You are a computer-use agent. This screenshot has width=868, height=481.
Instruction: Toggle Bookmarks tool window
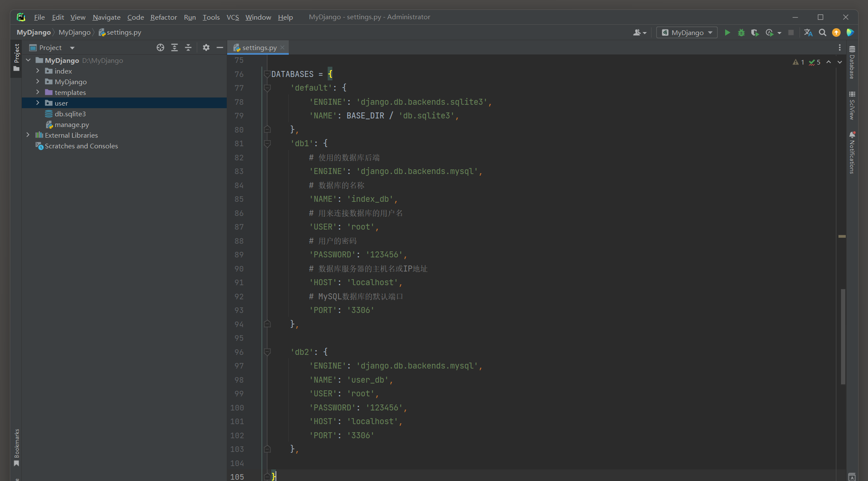tap(17, 447)
